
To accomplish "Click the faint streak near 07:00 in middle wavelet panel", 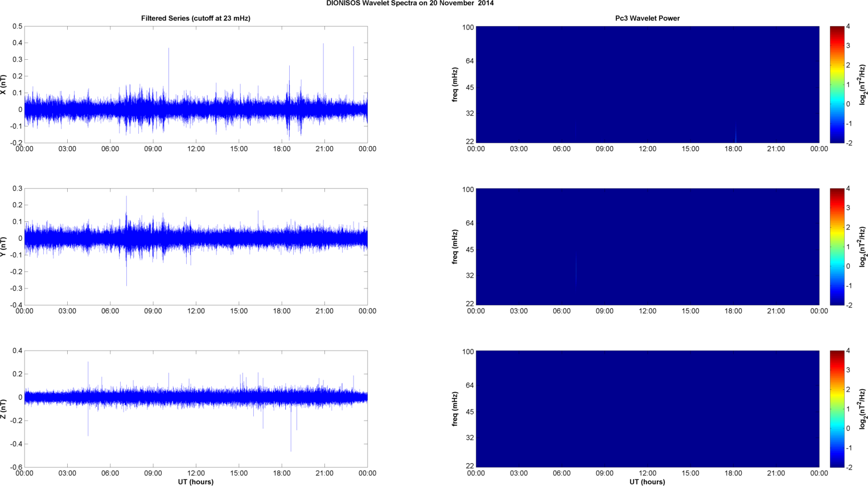I will (x=576, y=269).
